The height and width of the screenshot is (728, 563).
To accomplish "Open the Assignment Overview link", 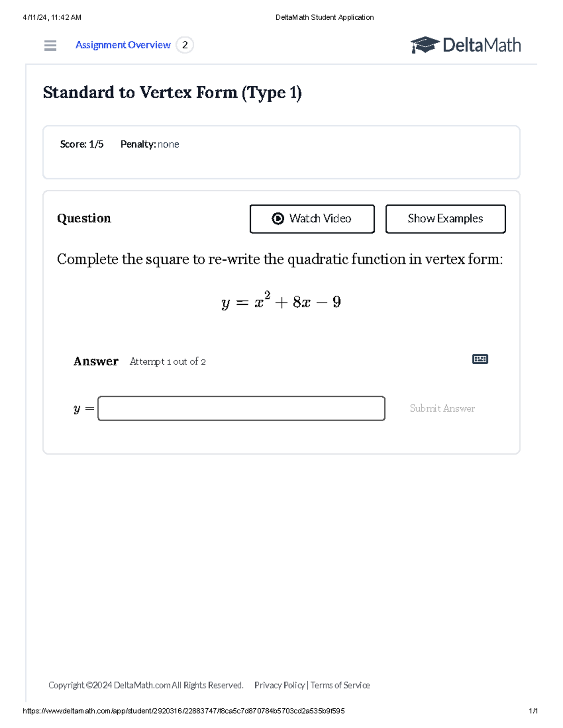I will (123, 45).
